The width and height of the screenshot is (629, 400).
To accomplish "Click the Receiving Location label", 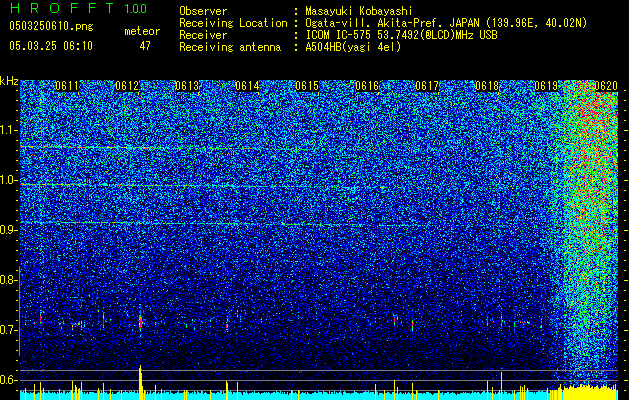I will coord(233,23).
